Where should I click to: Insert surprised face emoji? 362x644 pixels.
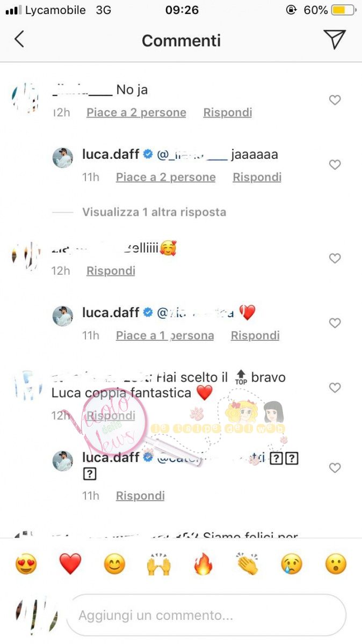pos(336,564)
